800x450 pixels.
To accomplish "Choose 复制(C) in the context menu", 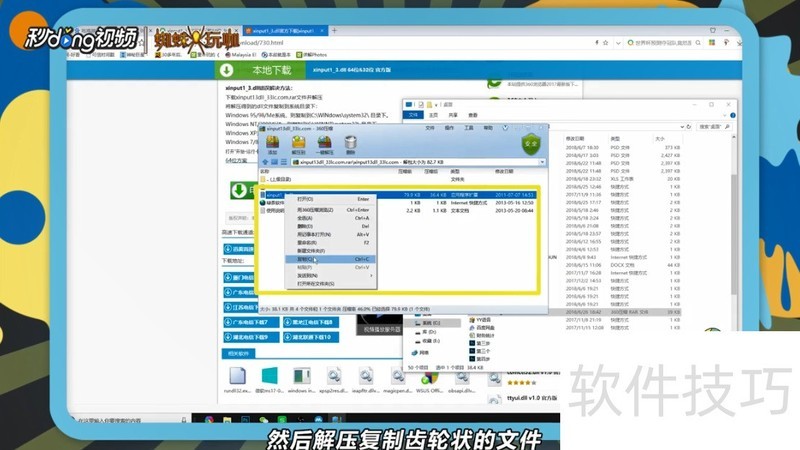I will point(331,259).
